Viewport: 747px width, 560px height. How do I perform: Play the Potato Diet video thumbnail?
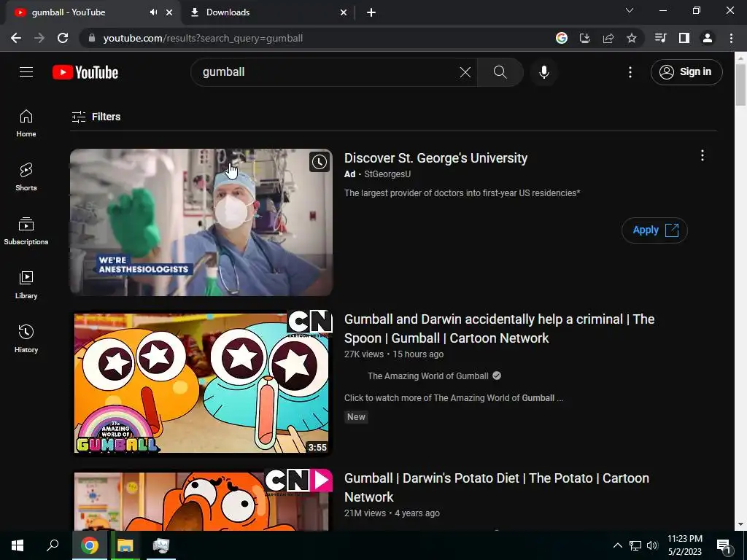coord(201,501)
